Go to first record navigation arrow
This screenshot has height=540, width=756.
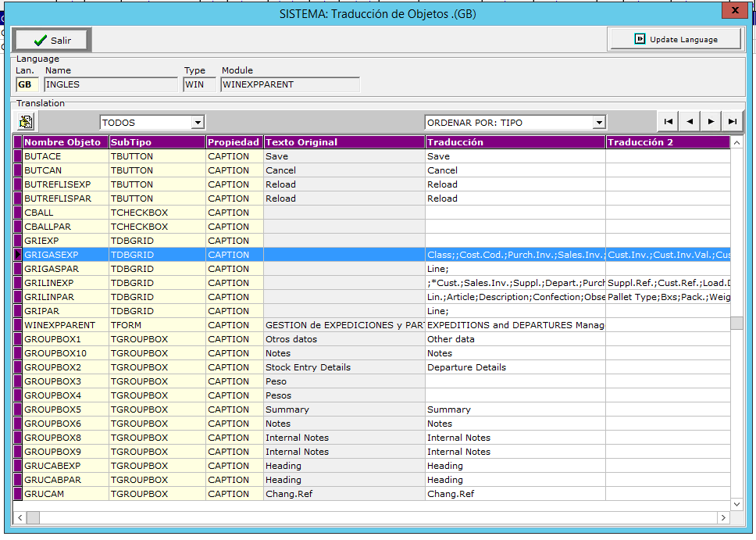pos(669,122)
